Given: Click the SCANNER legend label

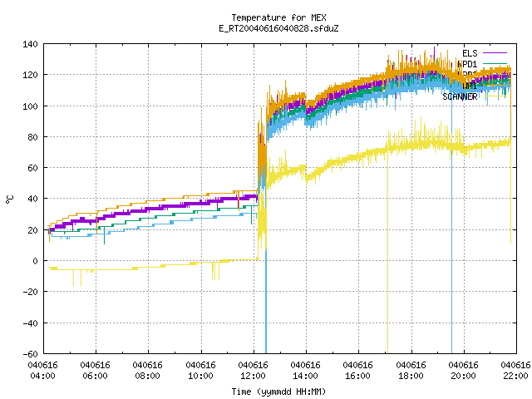Looking at the screenshot, I should [460, 96].
